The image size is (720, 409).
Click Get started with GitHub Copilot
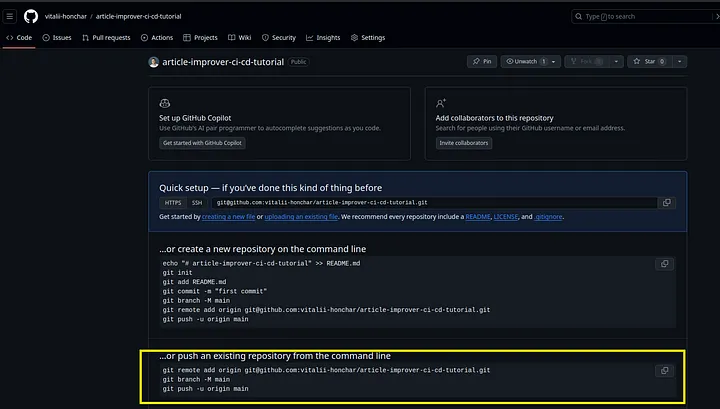(x=202, y=143)
